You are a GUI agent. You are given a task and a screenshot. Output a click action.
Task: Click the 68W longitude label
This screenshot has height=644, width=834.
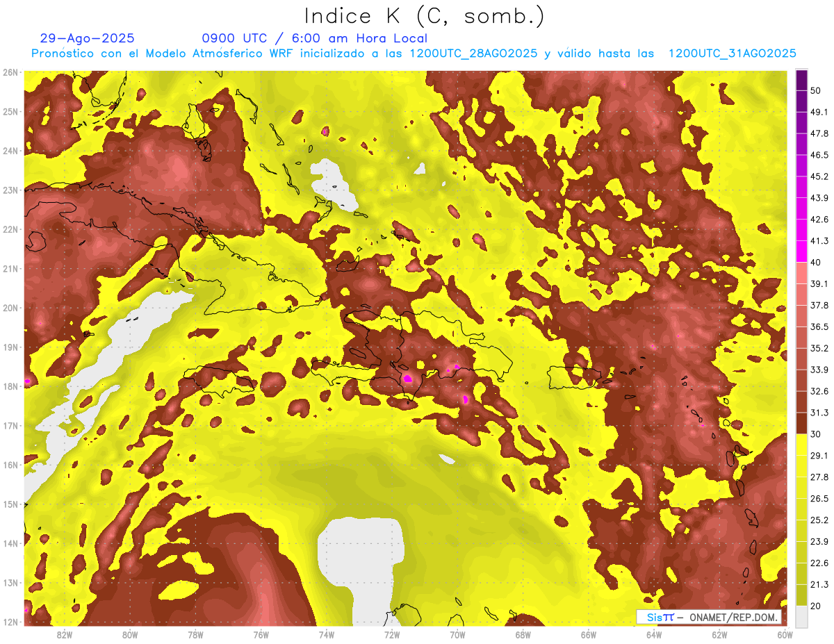click(x=523, y=634)
